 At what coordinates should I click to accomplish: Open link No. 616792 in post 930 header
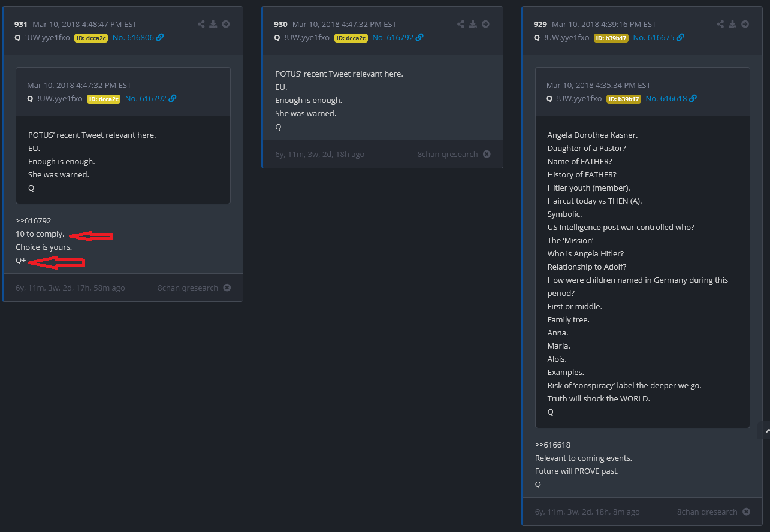tap(397, 38)
